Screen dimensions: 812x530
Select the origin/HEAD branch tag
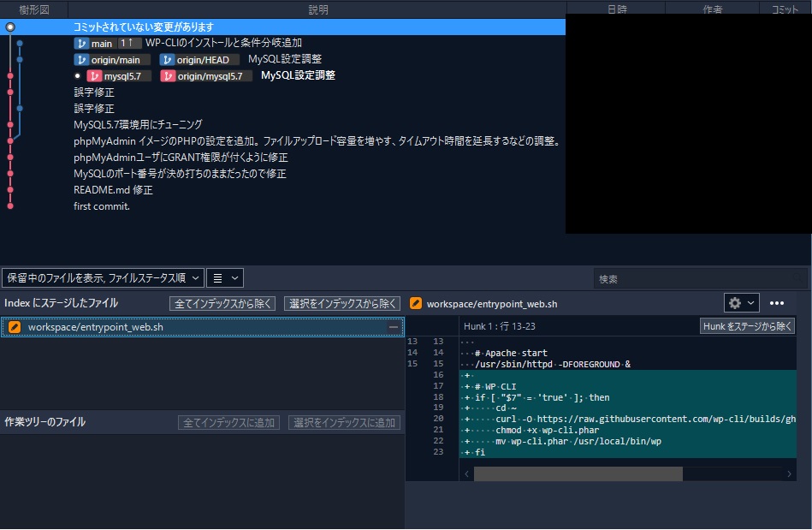click(x=199, y=60)
